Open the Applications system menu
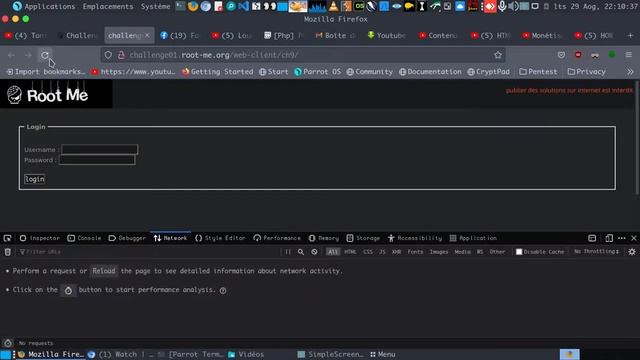The image size is (640, 360). pos(44,7)
